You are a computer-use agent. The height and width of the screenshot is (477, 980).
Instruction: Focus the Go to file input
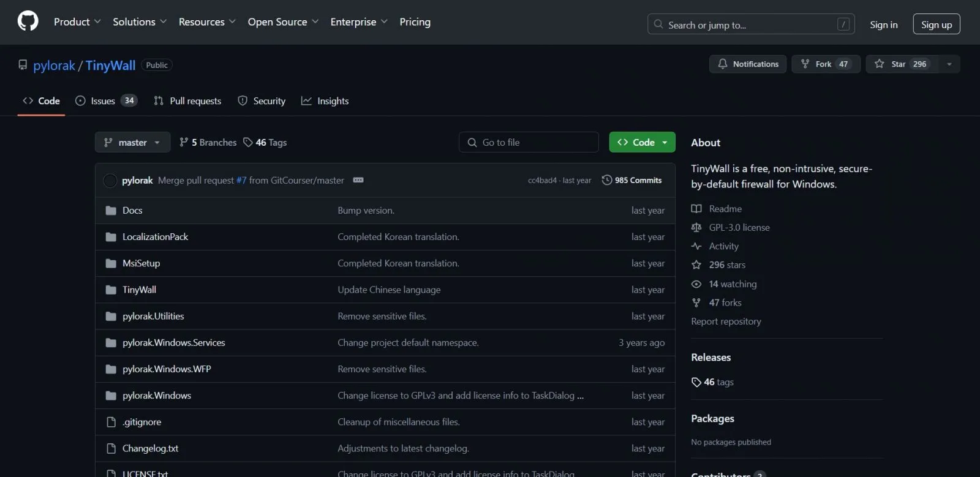[529, 142]
